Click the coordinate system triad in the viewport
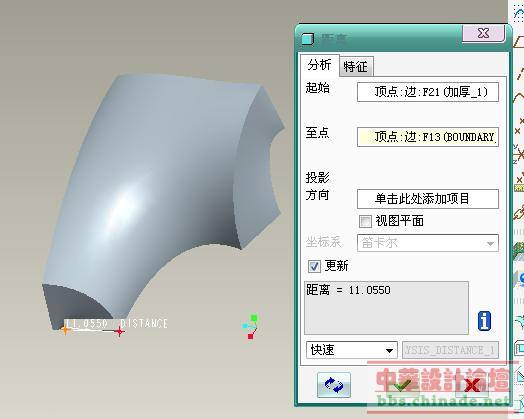This screenshot has width=524, height=419. click(x=252, y=327)
